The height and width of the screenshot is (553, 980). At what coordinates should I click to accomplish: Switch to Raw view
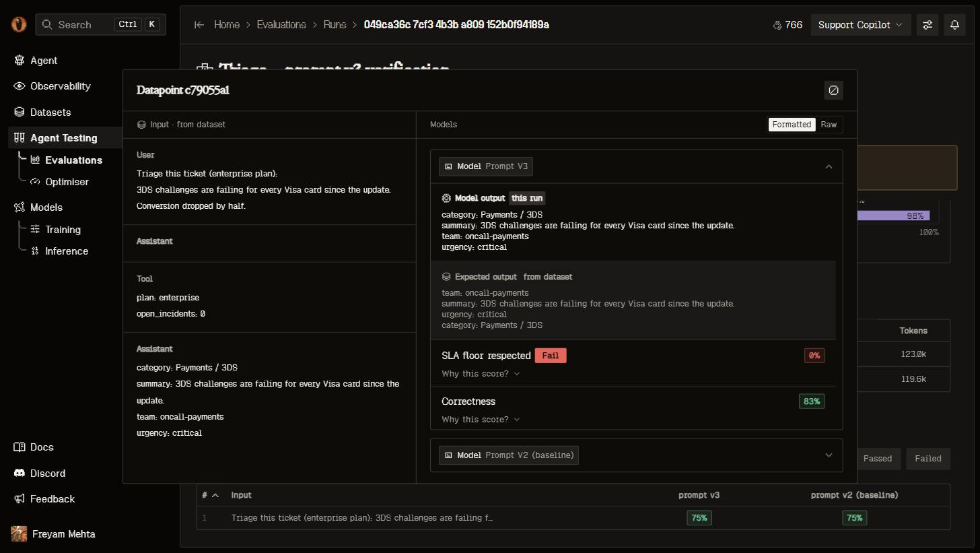[x=829, y=125]
